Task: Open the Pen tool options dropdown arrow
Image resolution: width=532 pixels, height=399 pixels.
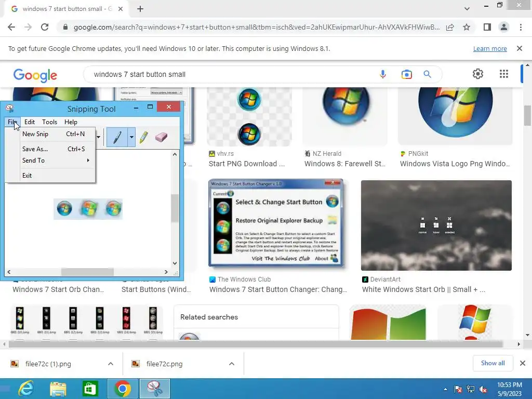Action: tap(131, 137)
